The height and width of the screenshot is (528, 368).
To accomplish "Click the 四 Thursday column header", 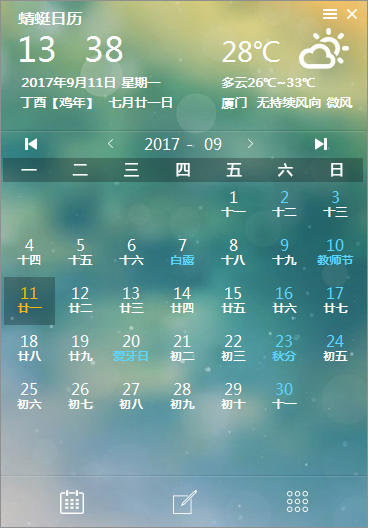I will coord(183,170).
